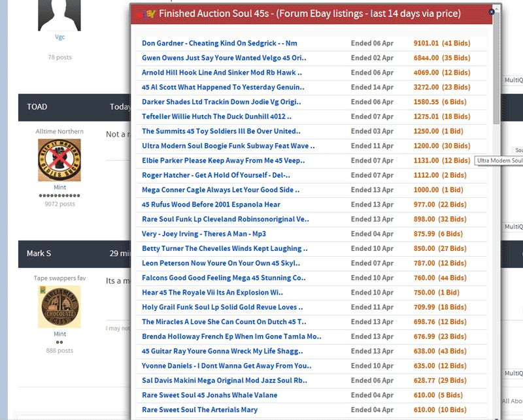Screen dimensions: 523x420
Task: Click the Vgc username link
Action: pyautogui.click(x=59, y=37)
